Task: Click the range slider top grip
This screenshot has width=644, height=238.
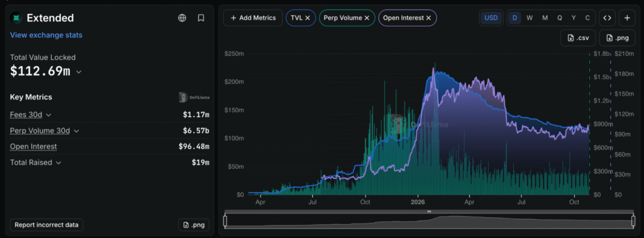Action: point(429,212)
